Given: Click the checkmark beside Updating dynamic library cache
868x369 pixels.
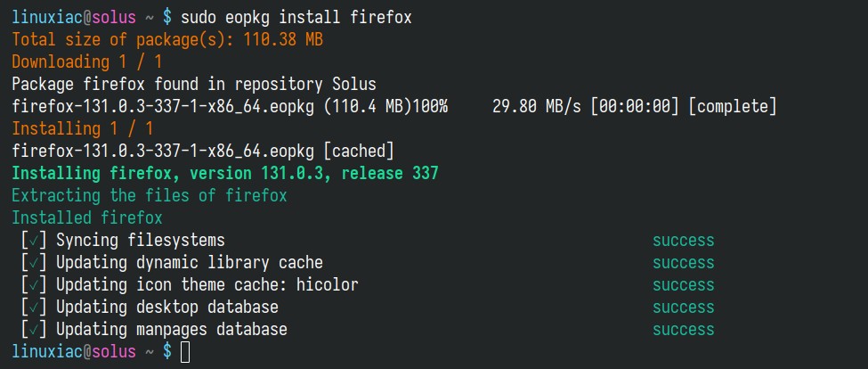Looking at the screenshot, I should pyautogui.click(x=35, y=263).
